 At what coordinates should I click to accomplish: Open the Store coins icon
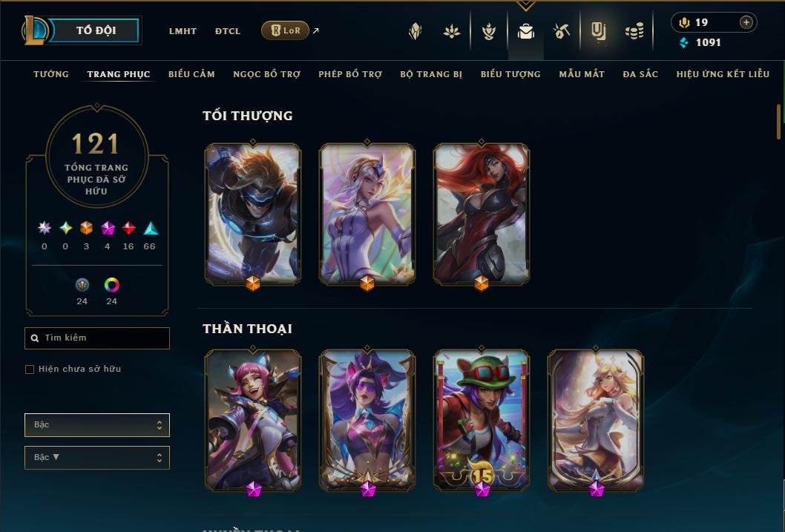click(634, 31)
